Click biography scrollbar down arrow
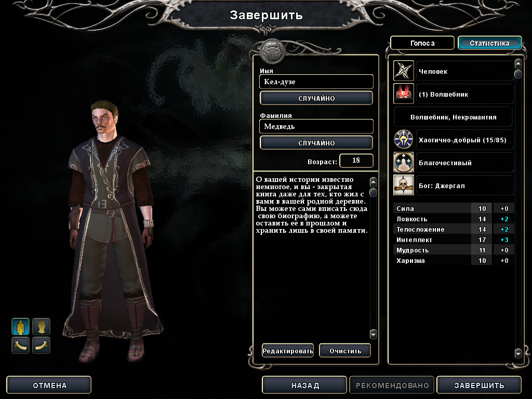This screenshot has height=399, width=532. coord(373,335)
